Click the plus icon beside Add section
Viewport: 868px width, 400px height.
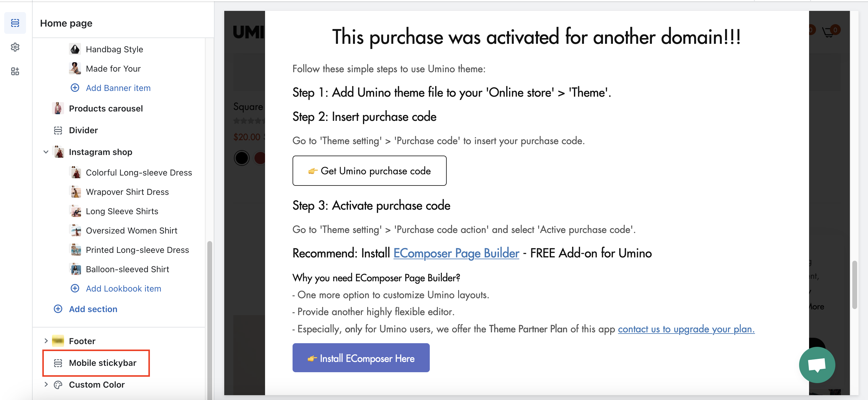click(x=58, y=309)
